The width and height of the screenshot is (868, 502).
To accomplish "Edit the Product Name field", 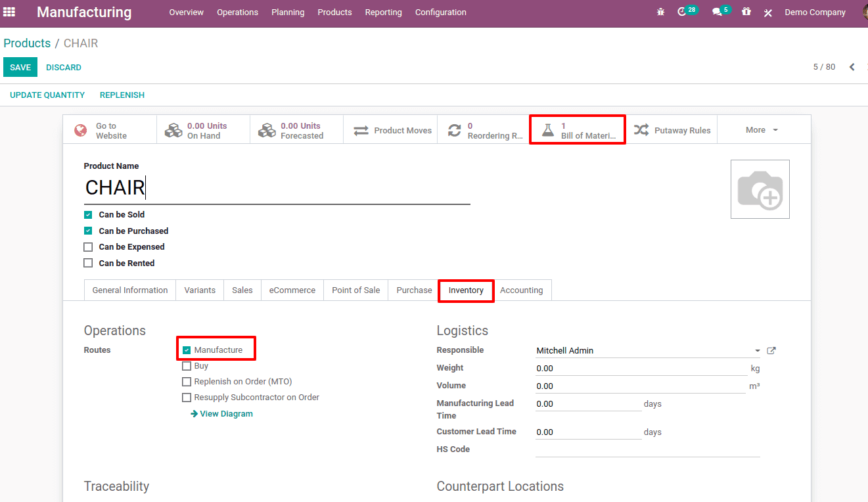I will [277, 188].
